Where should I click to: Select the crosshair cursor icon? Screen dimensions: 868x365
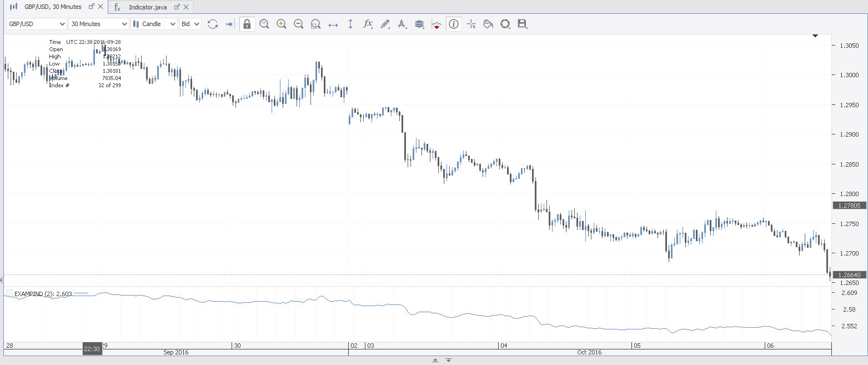[x=471, y=24]
